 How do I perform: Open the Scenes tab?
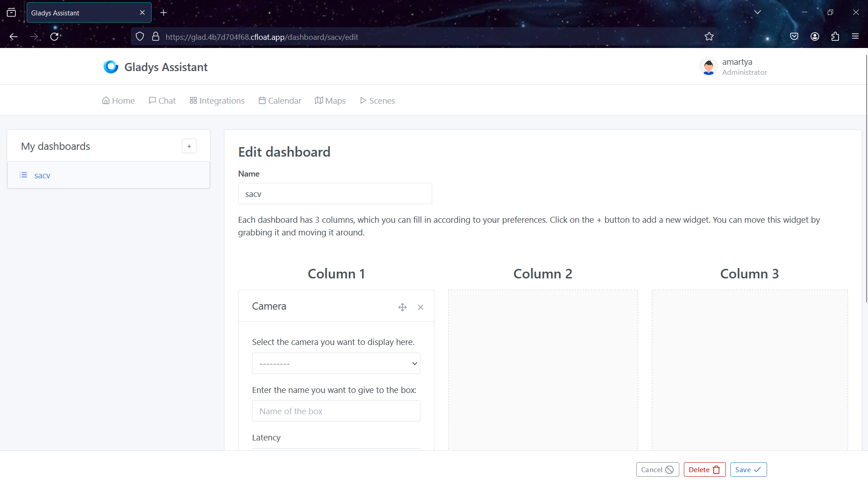coord(377,100)
